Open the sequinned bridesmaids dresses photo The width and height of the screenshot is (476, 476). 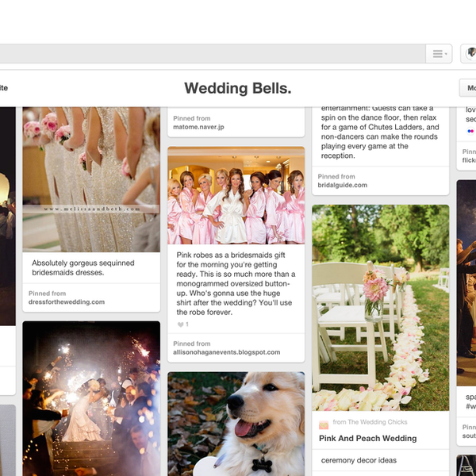tap(91, 179)
